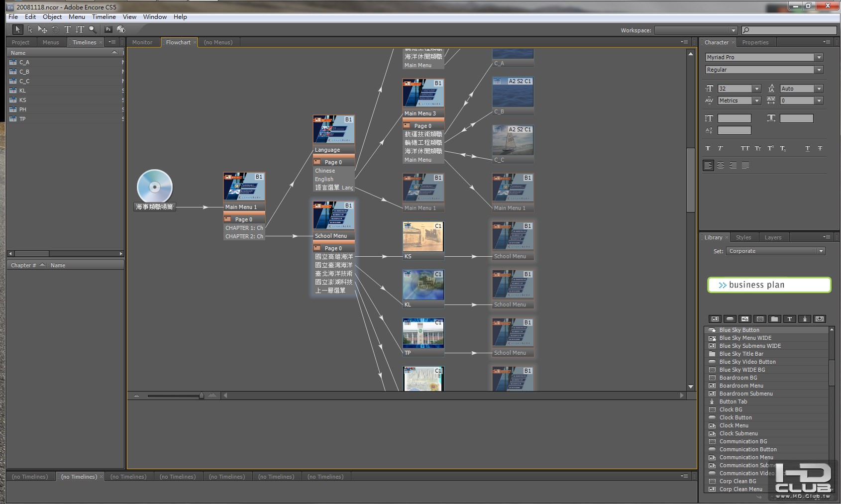Image resolution: width=841 pixels, height=504 pixels.
Task: Toggle Small Caps text style
Action: click(x=757, y=148)
